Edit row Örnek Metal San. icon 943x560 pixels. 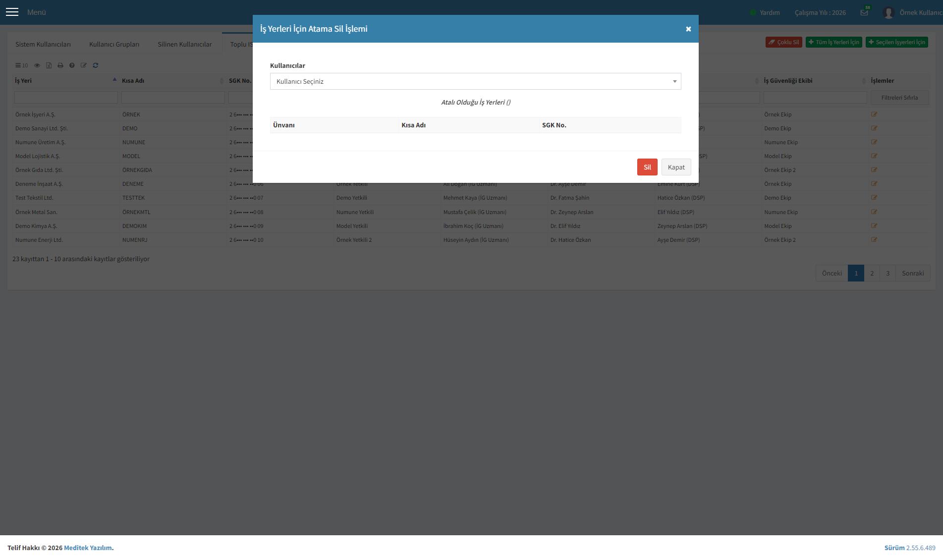click(874, 212)
